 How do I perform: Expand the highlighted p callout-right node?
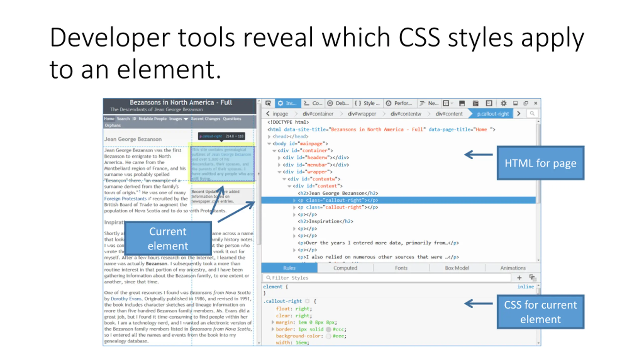[x=294, y=200]
